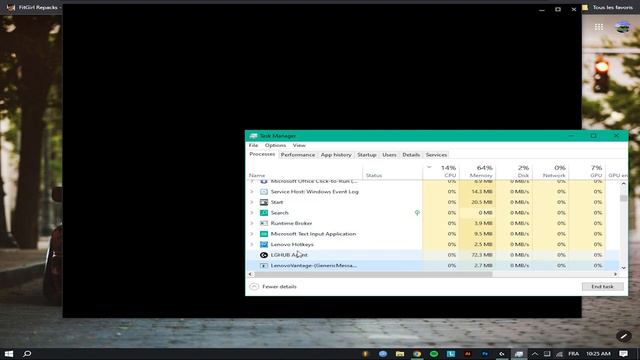Image resolution: width=640 pixels, height=360 pixels.
Task: Switch to the Startup tab
Action: (367, 155)
